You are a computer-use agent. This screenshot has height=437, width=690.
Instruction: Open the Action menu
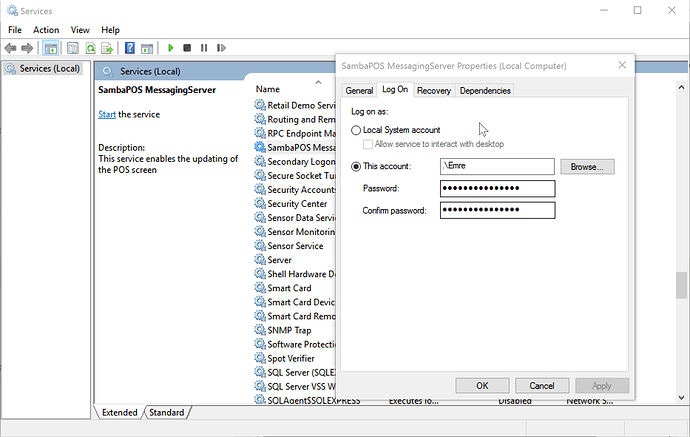click(46, 30)
